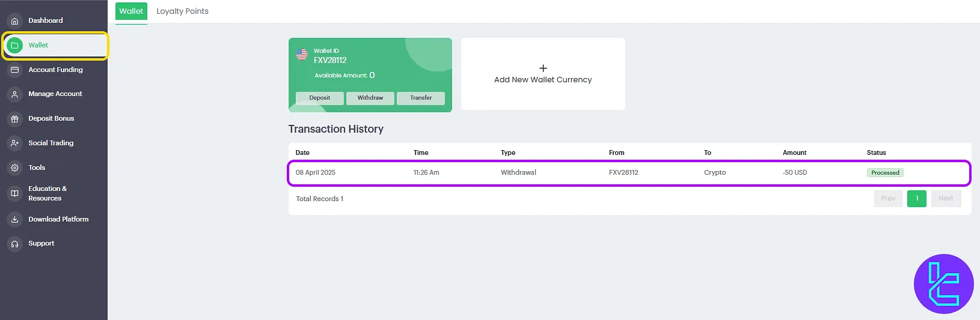The image size is (980, 320).
Task: Click the date 08 April 2025
Action: tap(316, 172)
